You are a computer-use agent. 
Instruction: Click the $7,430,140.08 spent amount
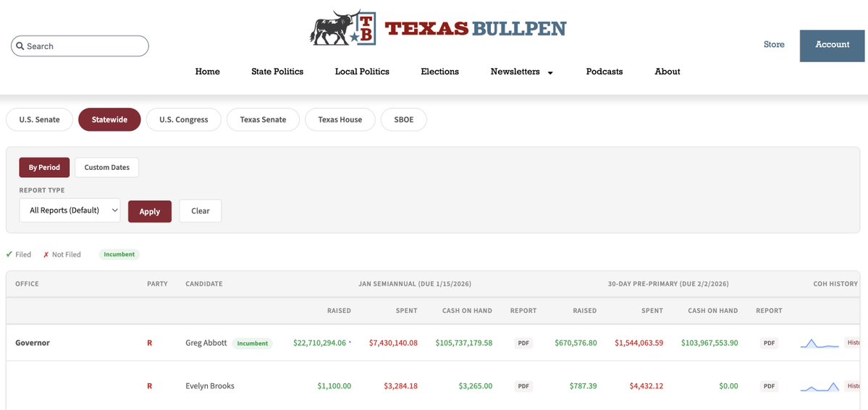coord(393,343)
